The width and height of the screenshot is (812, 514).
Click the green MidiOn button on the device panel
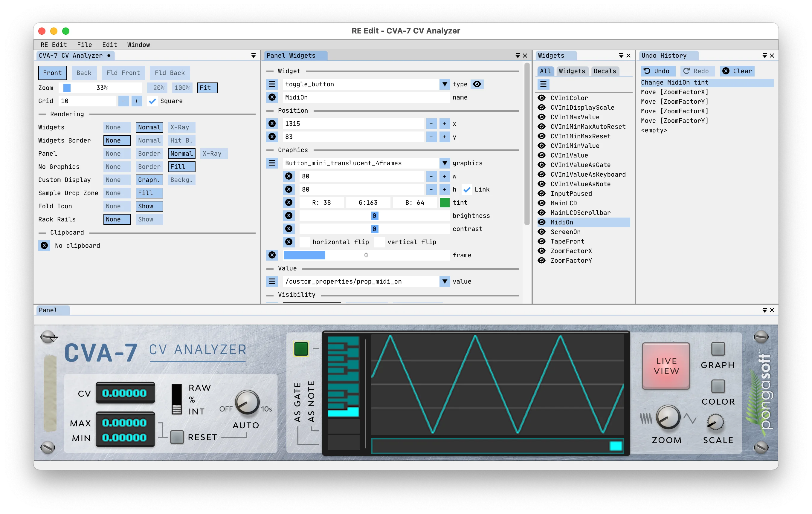point(301,349)
